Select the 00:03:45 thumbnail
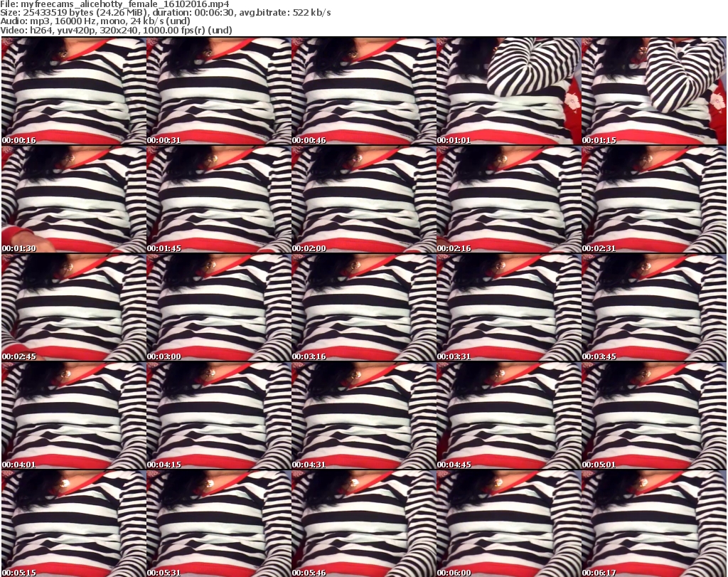The height and width of the screenshot is (577, 728). [654, 307]
